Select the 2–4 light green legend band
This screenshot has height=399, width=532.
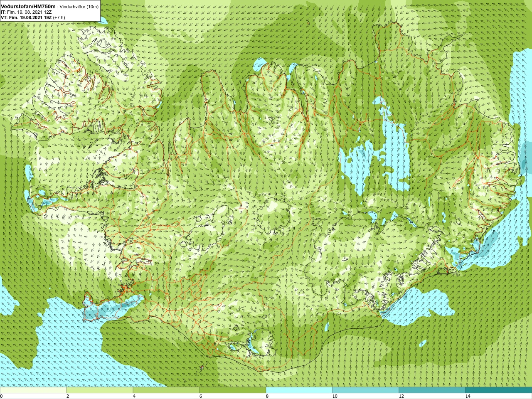100,390
